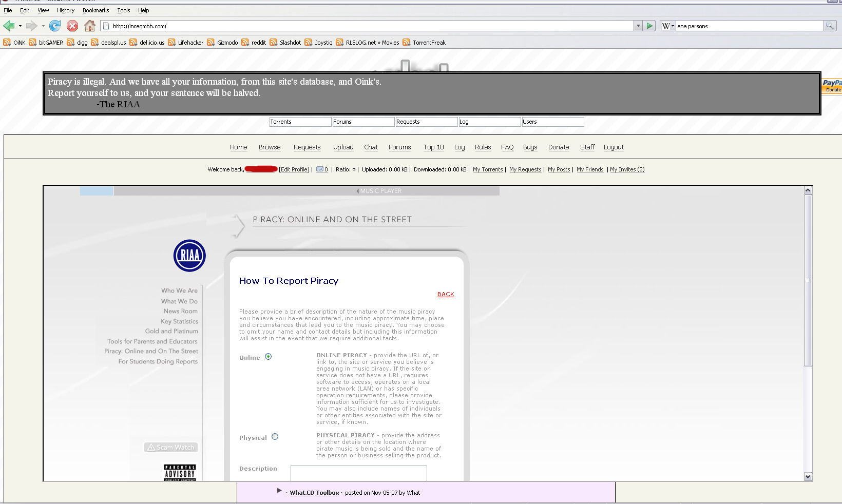Click the Parental Advisory badge
This screenshot has height=504, width=842.
[x=180, y=472]
